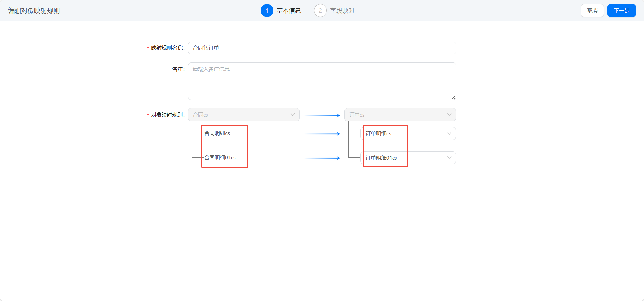Click the 映射规则名称 field label
Image resolution: width=644 pixels, height=301 pixels.
click(168, 48)
